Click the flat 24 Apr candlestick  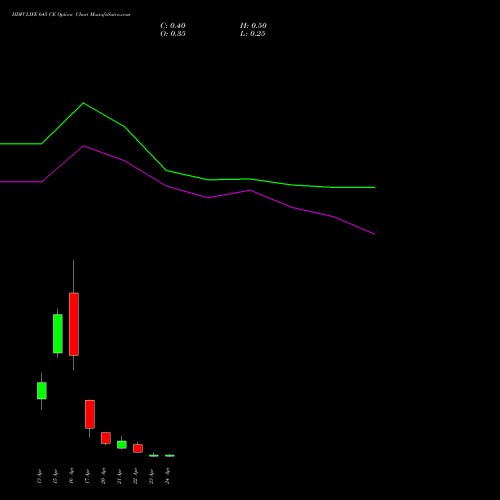pos(170,455)
